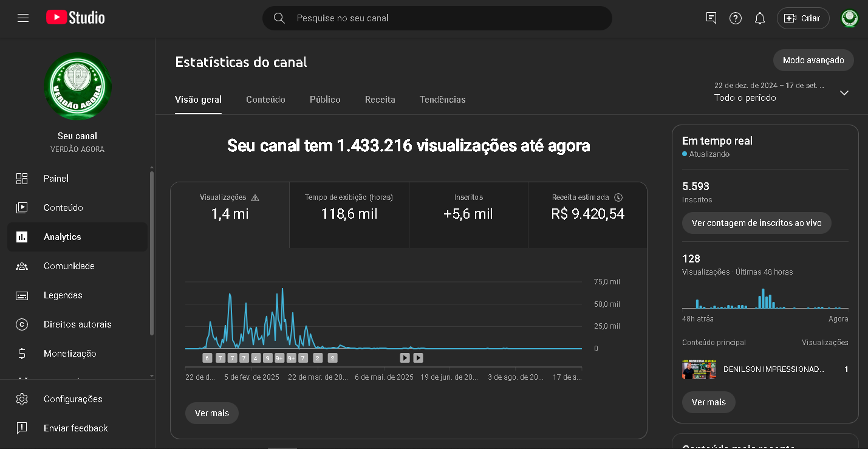This screenshot has width=868, height=449.
Task: Click the Painel dashboard icon
Action: click(22, 179)
